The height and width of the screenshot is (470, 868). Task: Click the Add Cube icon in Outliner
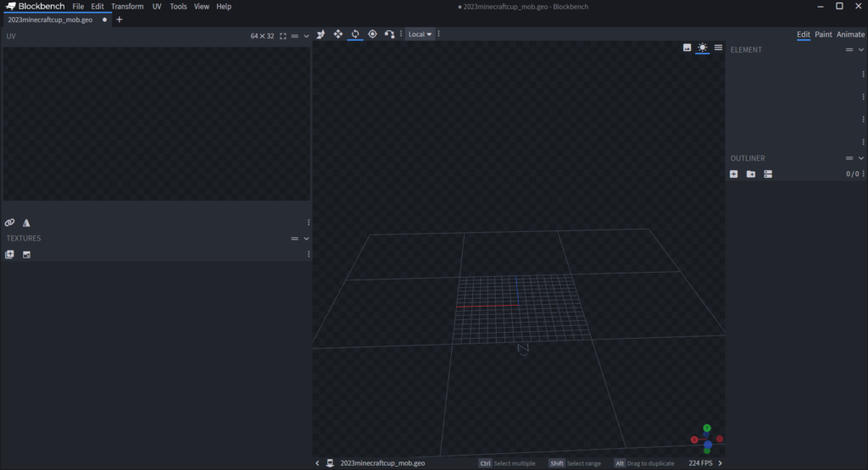pos(734,174)
